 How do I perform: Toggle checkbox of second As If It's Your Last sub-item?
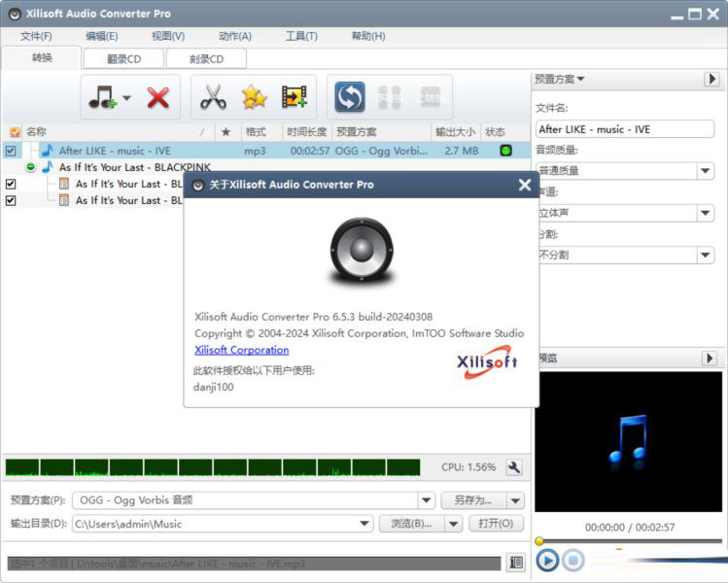coord(11,200)
